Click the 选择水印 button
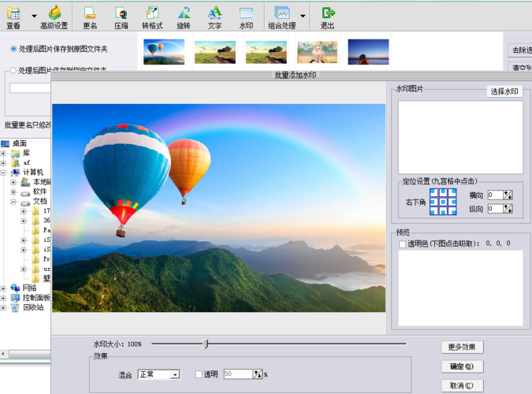Screen dimensions: 532x394 point(504,91)
